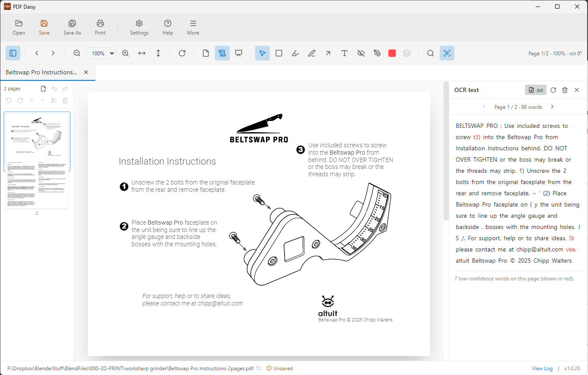The height and width of the screenshot is (375, 588).
Task: Select the page 2 thumbnail
Action: pyautogui.click(x=37, y=185)
